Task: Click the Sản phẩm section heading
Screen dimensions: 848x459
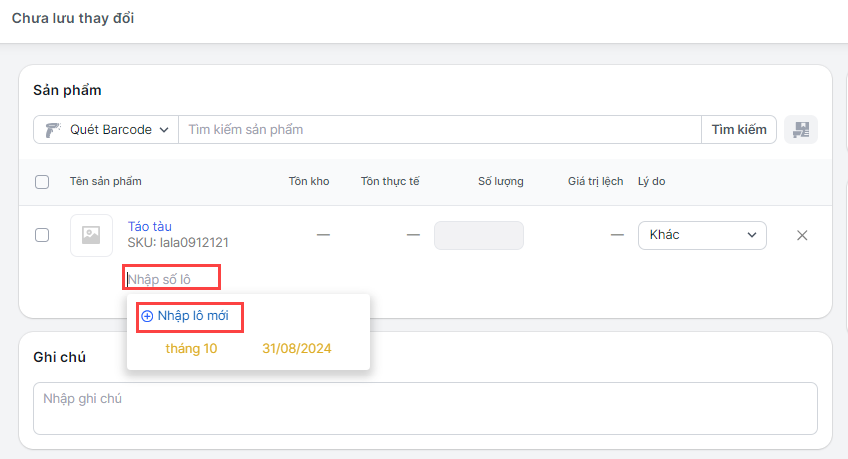Action: pos(67,90)
